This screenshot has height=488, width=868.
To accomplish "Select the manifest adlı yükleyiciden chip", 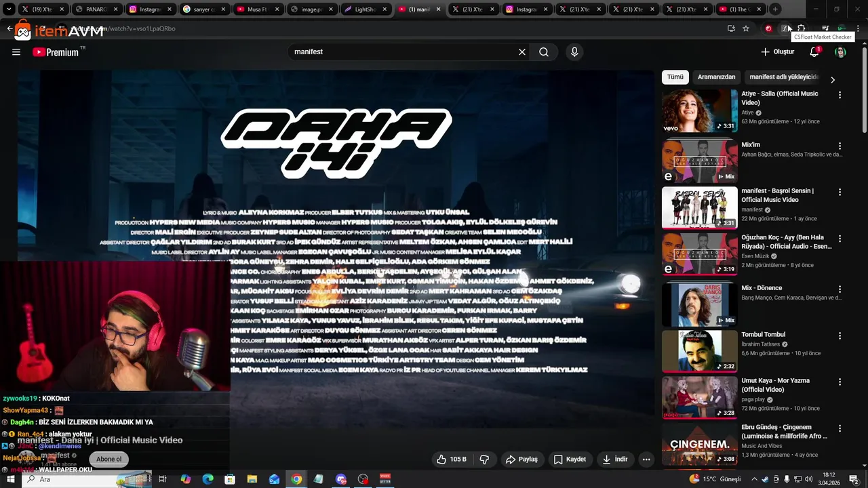I will (784, 77).
